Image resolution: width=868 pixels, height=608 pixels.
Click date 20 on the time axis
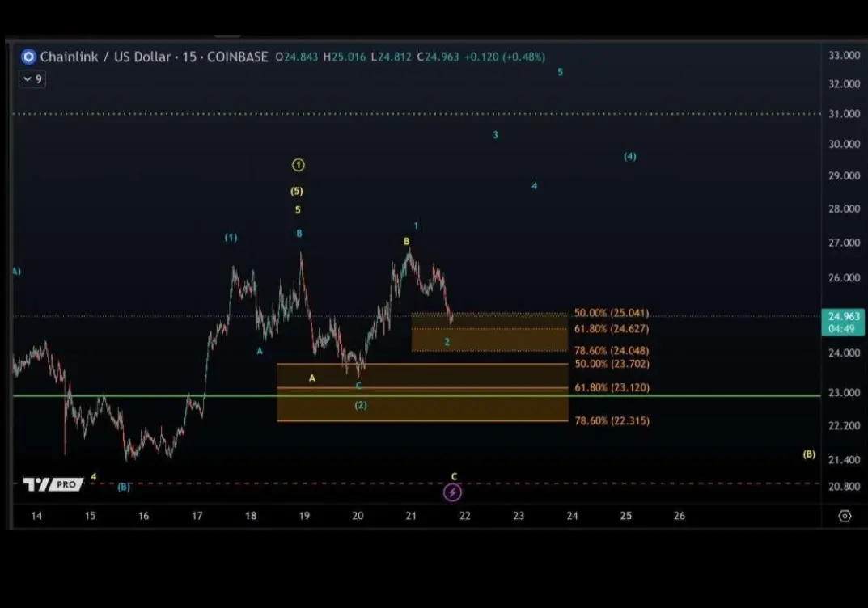358,516
